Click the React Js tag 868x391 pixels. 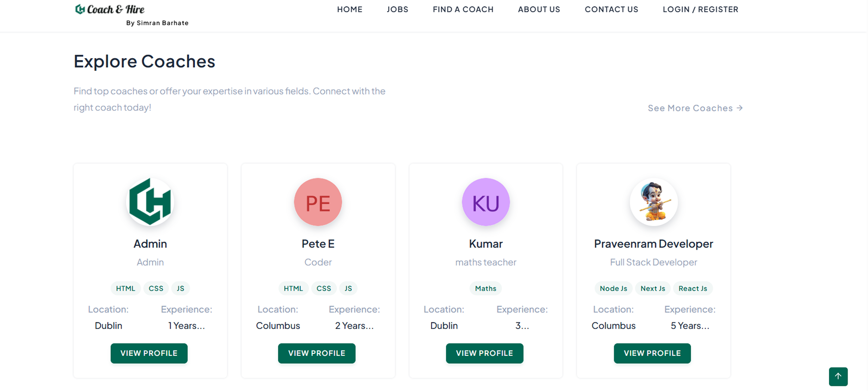[692, 288]
